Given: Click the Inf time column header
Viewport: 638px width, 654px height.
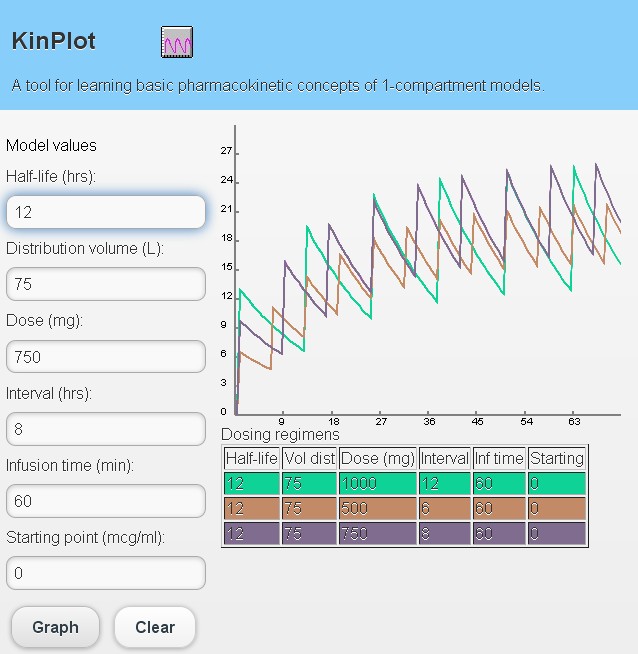Looking at the screenshot, I should (x=499, y=459).
